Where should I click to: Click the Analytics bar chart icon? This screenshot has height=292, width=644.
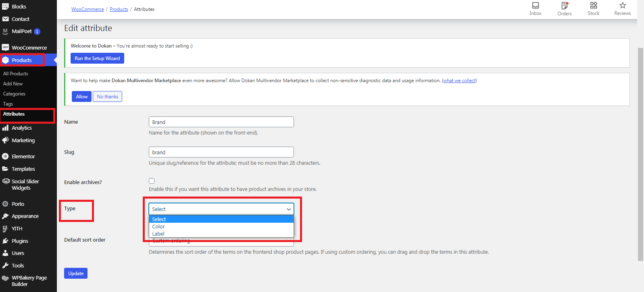pos(5,128)
